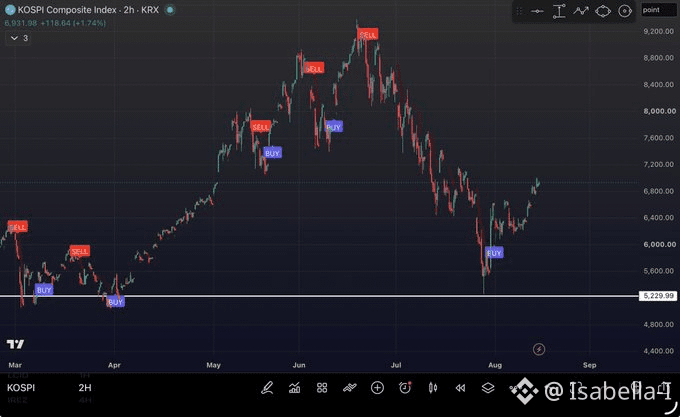Select the horizontal line drawing tool

click(537, 11)
